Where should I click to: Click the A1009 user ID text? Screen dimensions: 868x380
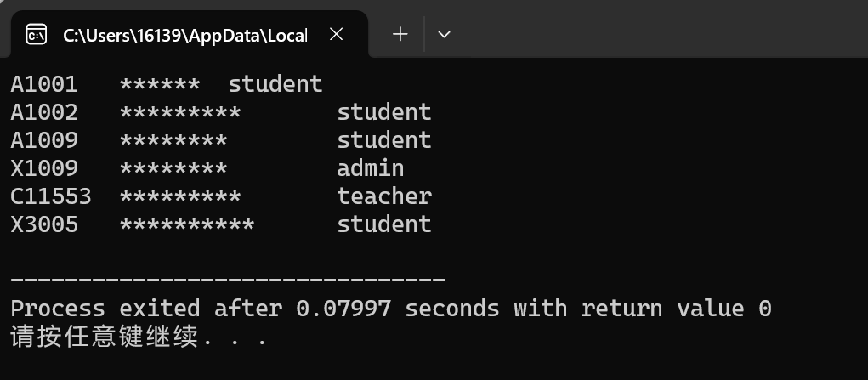(44, 140)
